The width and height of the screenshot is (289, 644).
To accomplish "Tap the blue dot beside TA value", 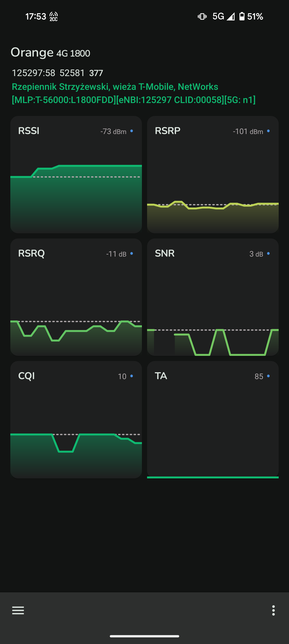I will pos(268,376).
